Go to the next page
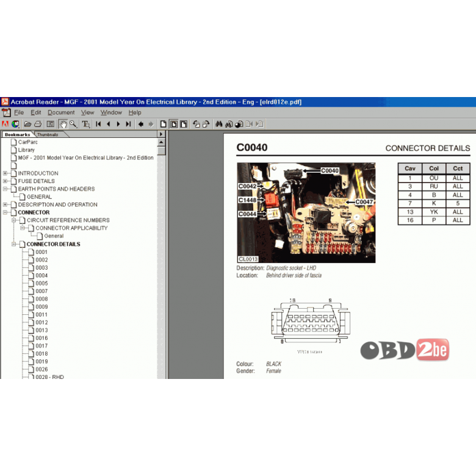The width and height of the screenshot is (476, 476). pyautogui.click(x=118, y=124)
